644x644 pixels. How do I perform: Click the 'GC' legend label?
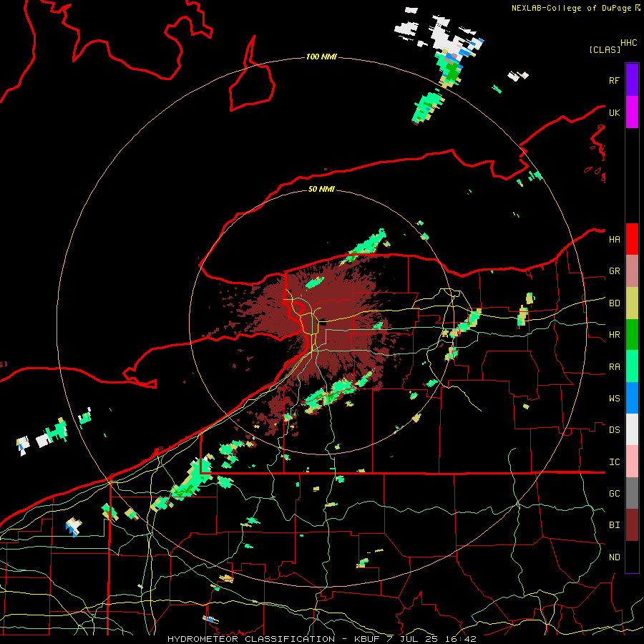[x=614, y=494]
